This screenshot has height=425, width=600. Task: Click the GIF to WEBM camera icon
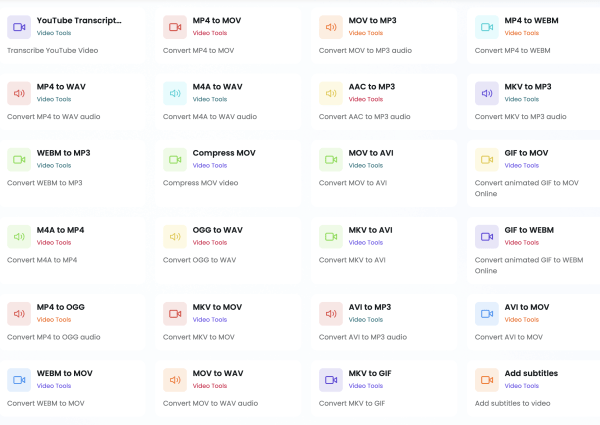point(487,237)
